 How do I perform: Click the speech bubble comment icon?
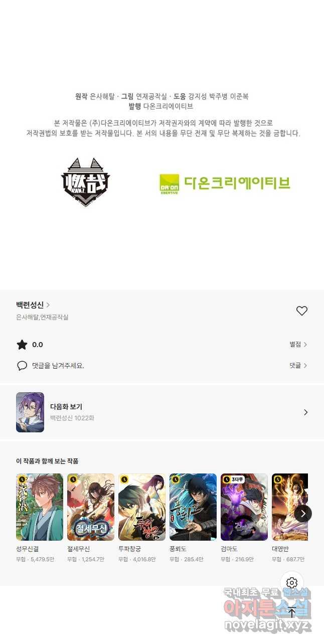pos(22,366)
